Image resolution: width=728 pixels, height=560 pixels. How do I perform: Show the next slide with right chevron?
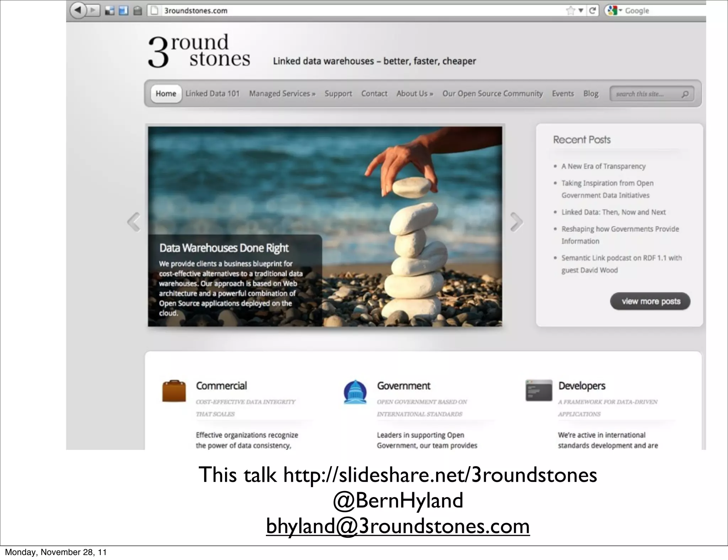click(516, 222)
